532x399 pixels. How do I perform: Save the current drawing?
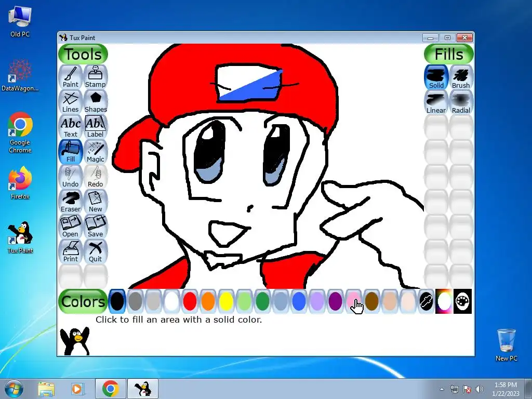coord(96,227)
